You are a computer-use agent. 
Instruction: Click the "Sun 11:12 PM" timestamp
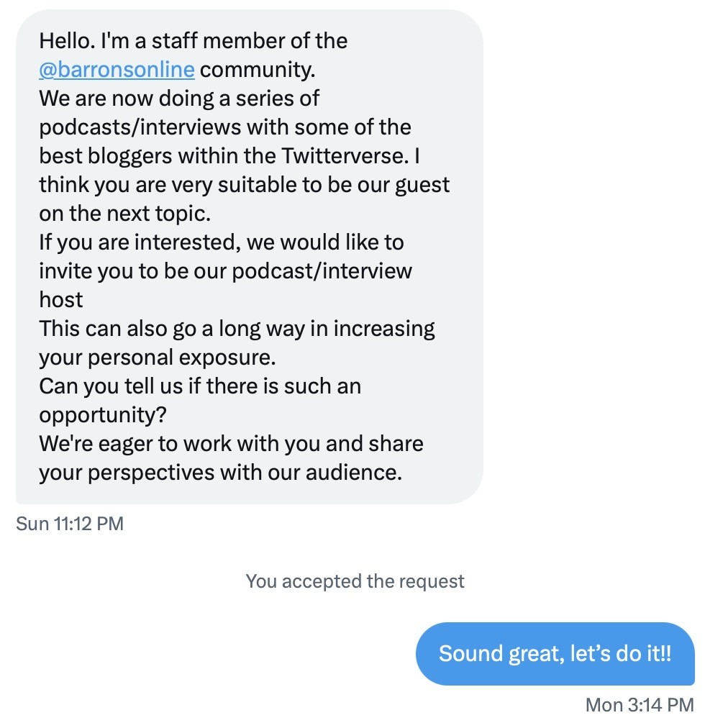click(x=70, y=524)
